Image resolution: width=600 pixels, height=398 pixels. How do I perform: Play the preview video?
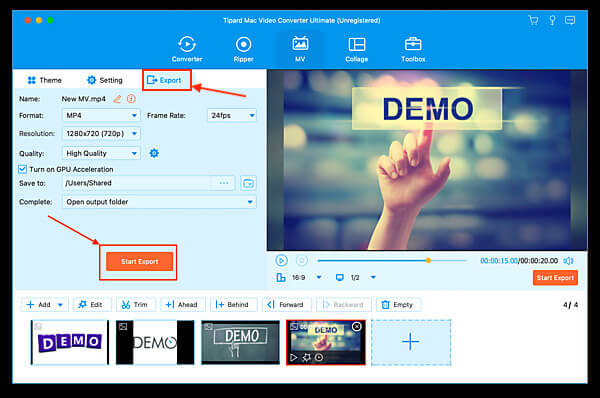[x=282, y=261]
